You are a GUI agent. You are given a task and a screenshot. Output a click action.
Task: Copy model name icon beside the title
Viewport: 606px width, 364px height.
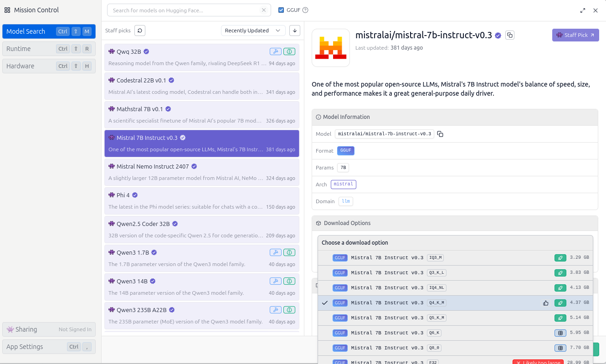coord(510,35)
